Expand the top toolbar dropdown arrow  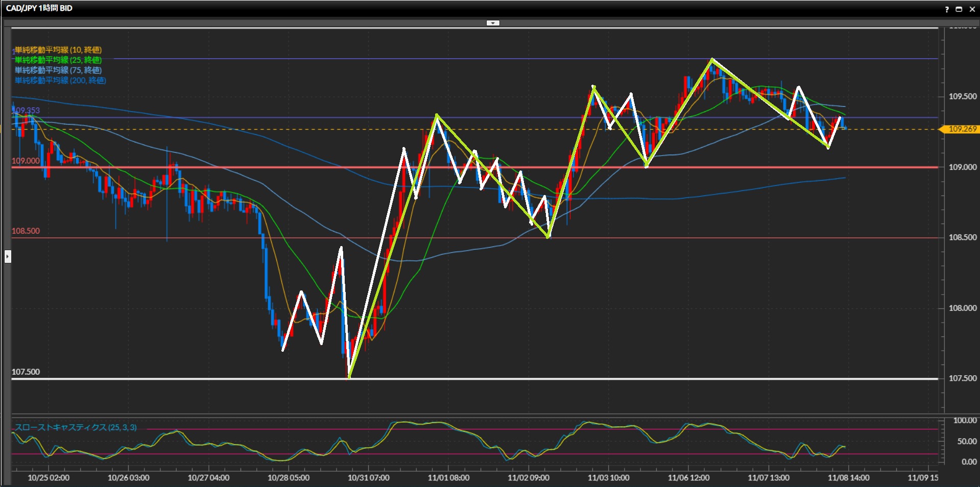pyautogui.click(x=493, y=23)
